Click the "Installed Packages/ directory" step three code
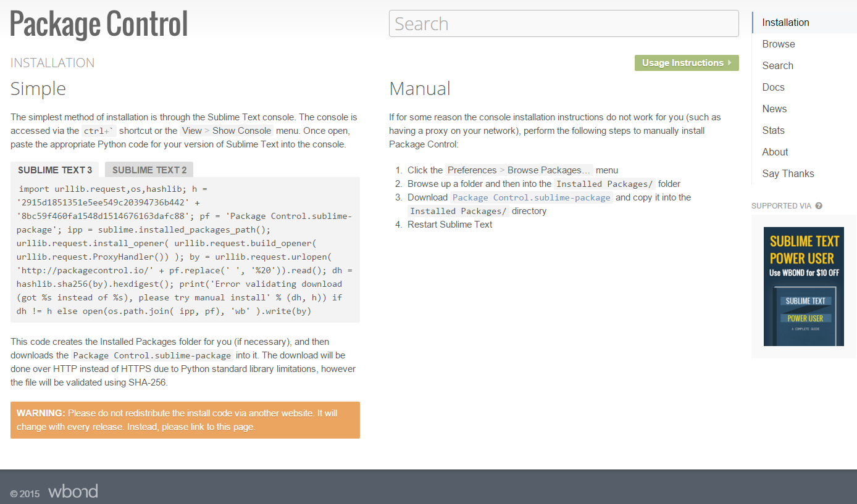The width and height of the screenshot is (857, 504). pos(459,211)
